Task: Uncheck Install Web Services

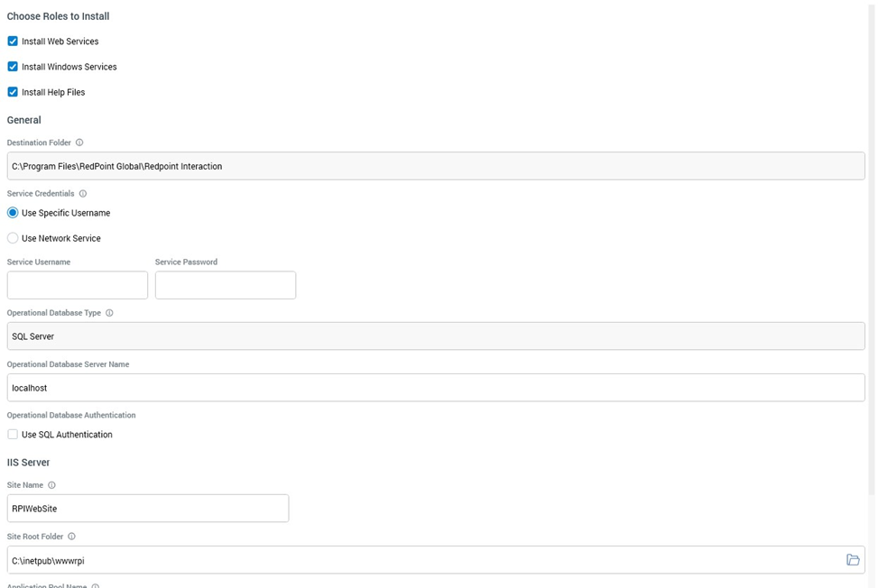Action: click(13, 41)
